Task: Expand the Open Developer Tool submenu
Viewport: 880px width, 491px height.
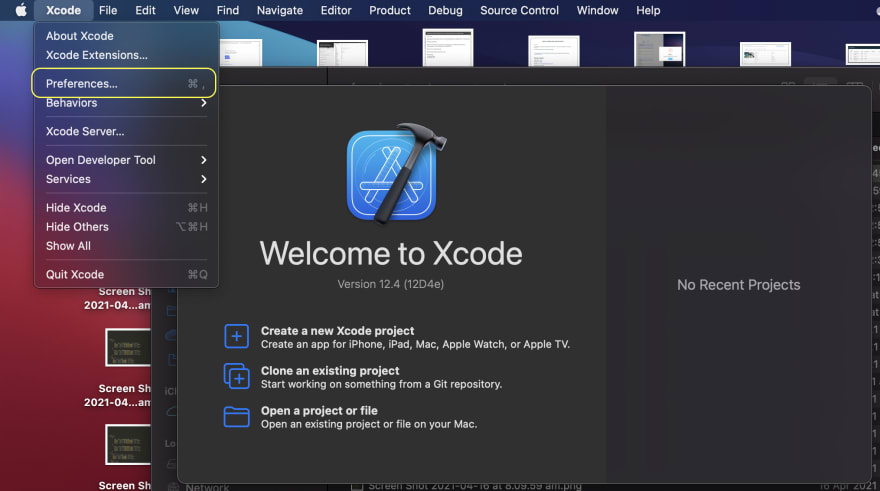Action: click(126, 160)
